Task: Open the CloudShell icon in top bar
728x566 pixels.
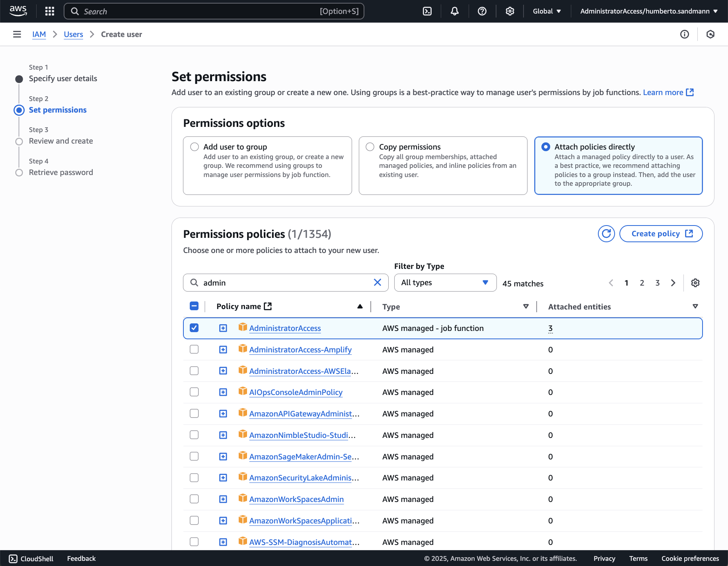Action: (427, 11)
